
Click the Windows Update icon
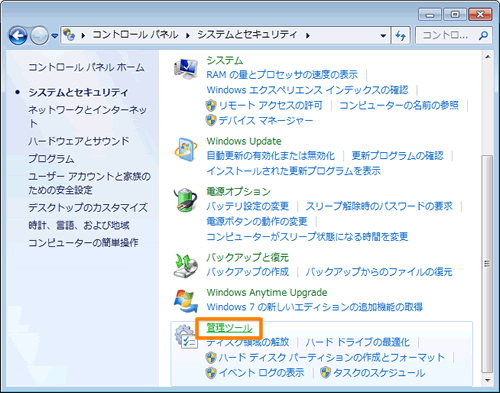[186, 150]
